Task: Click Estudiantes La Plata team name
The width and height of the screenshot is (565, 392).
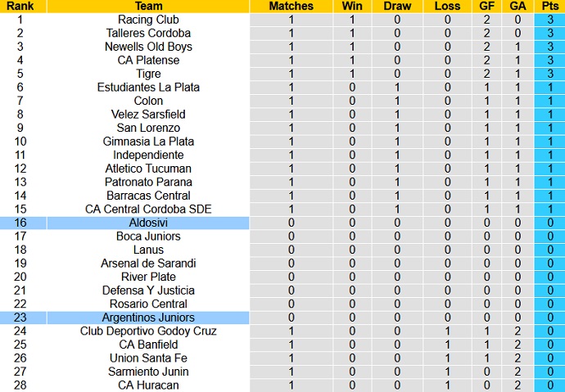Action: (x=148, y=88)
